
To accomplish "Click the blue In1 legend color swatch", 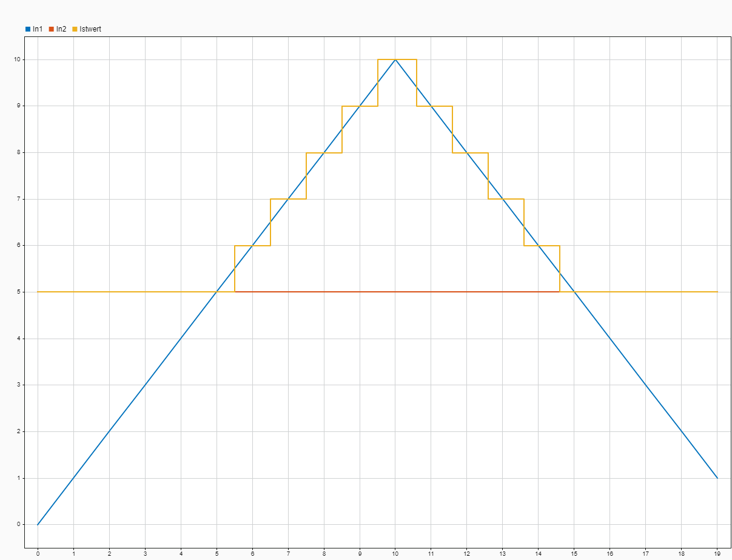I will coord(28,29).
